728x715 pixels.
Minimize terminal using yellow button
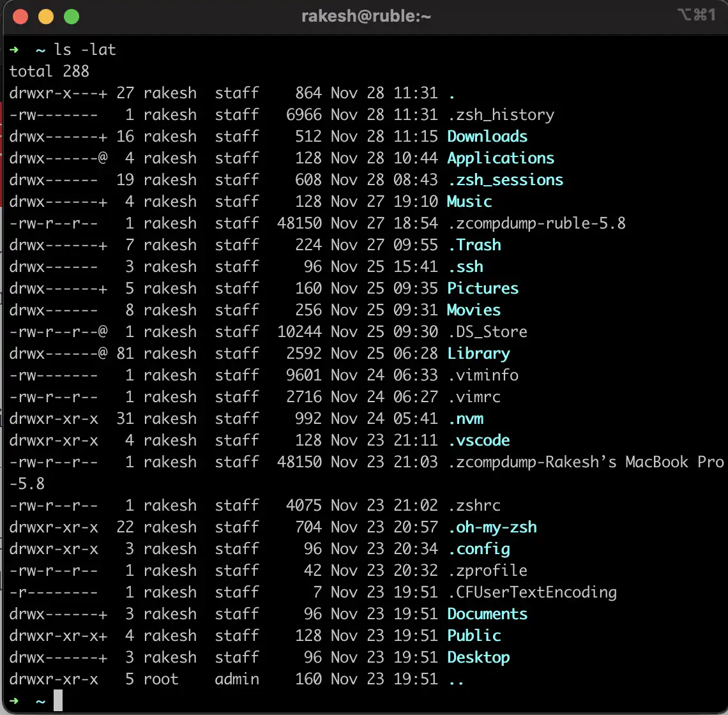(46, 17)
